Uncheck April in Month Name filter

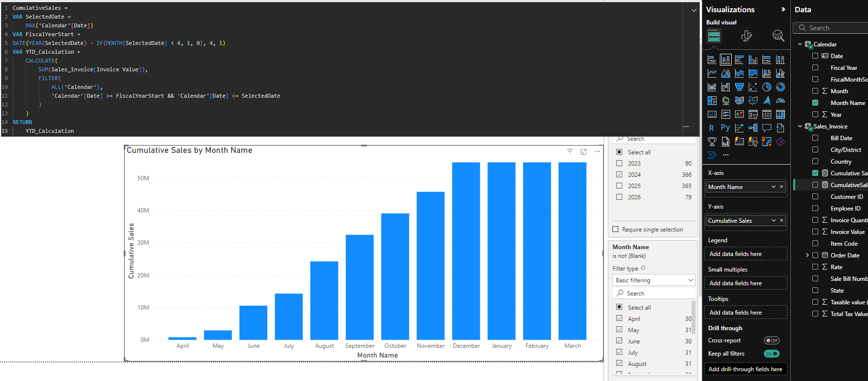pyautogui.click(x=619, y=318)
